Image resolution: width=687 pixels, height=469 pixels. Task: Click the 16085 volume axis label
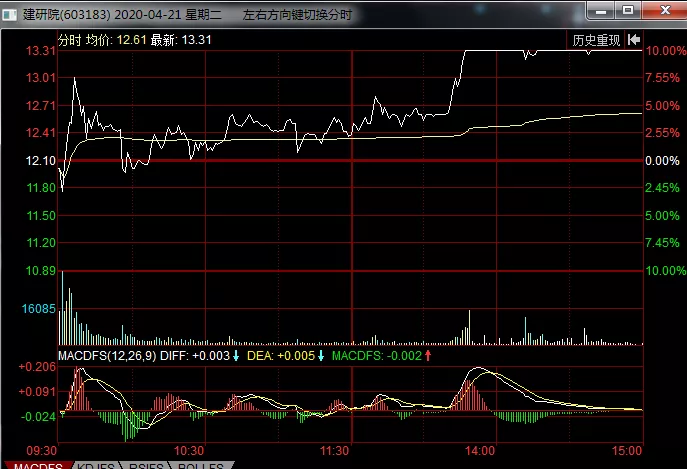[39, 309]
